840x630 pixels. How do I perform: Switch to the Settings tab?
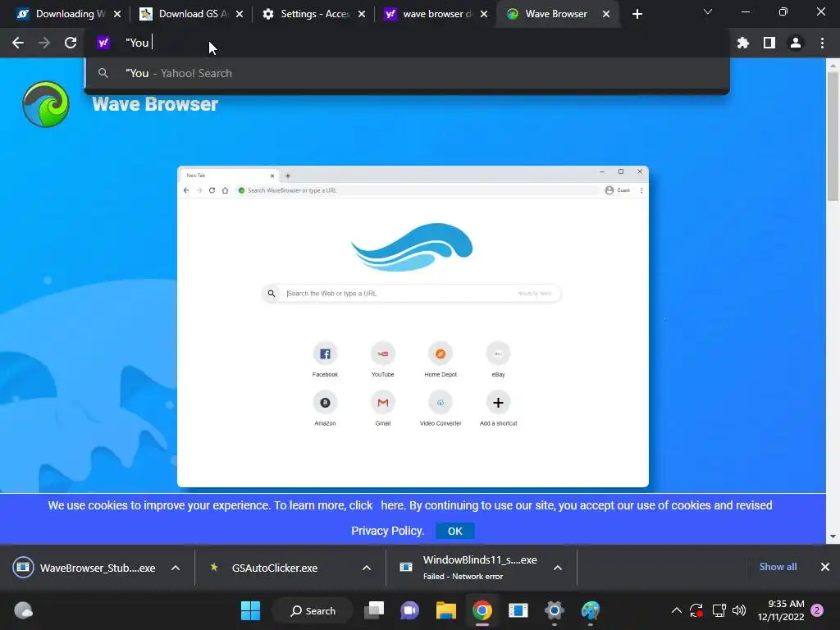(314, 14)
